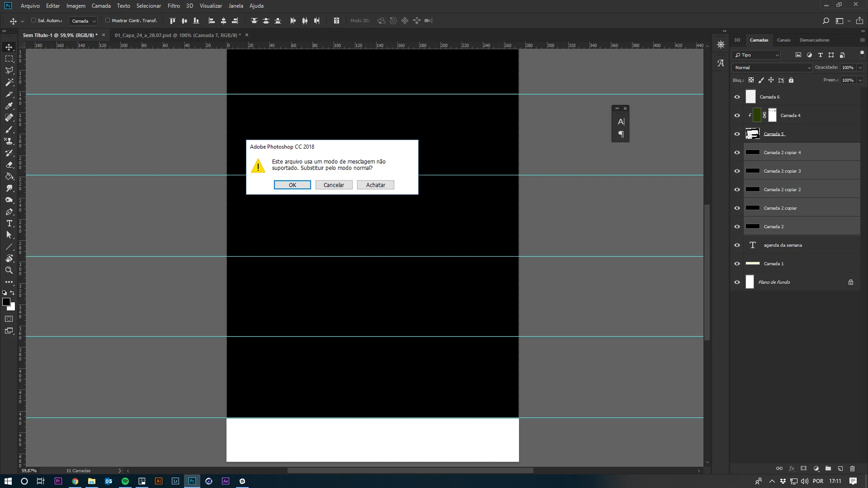Select the Pen tool
Screen dimensions: 868x488
coord(9,212)
